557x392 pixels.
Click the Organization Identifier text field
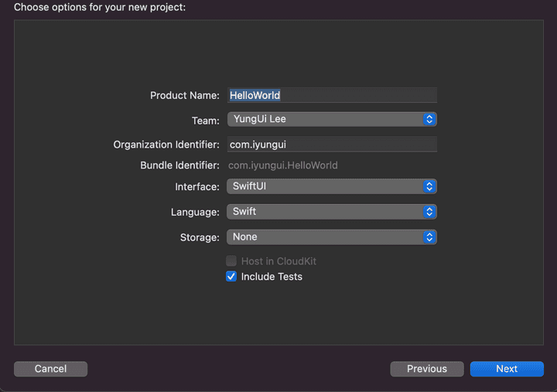coord(332,145)
